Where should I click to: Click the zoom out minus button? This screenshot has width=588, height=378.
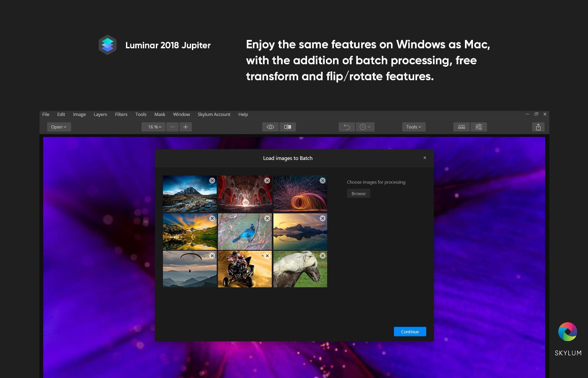(173, 127)
